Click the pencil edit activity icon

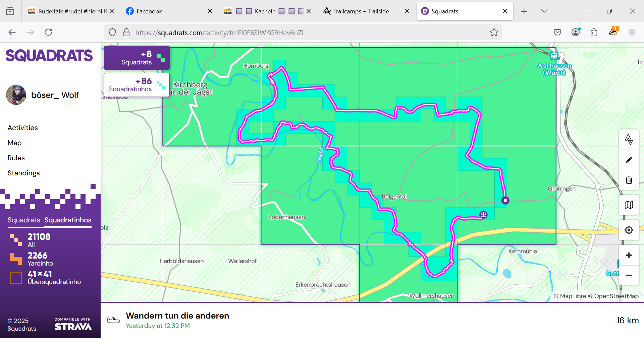[629, 160]
